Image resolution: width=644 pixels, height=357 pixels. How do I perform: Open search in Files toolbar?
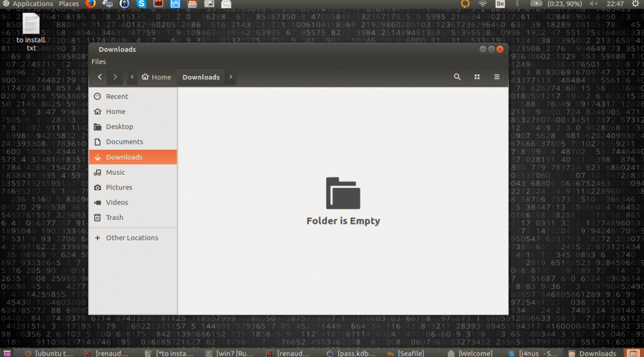[457, 77]
